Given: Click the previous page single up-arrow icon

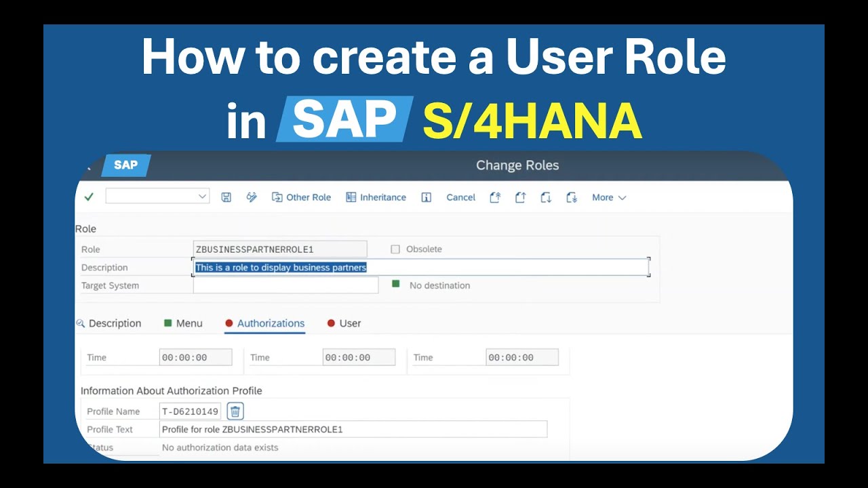Looking at the screenshot, I should point(521,197).
